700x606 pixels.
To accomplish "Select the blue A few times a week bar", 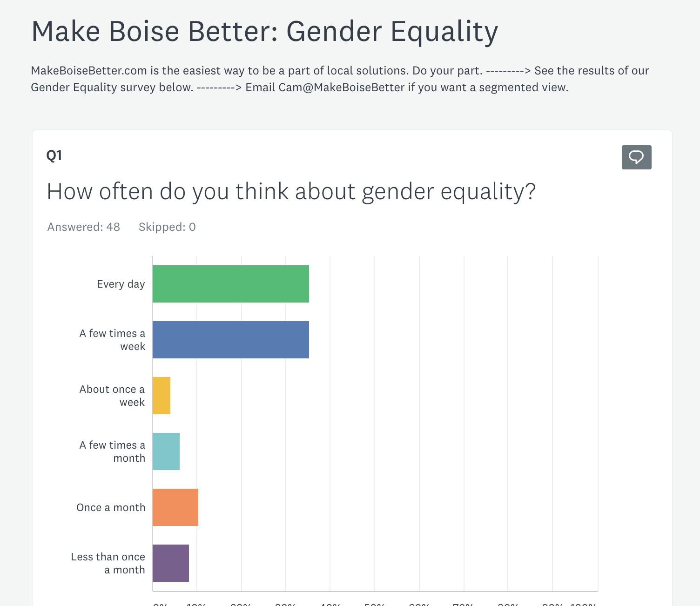I will 230,340.
